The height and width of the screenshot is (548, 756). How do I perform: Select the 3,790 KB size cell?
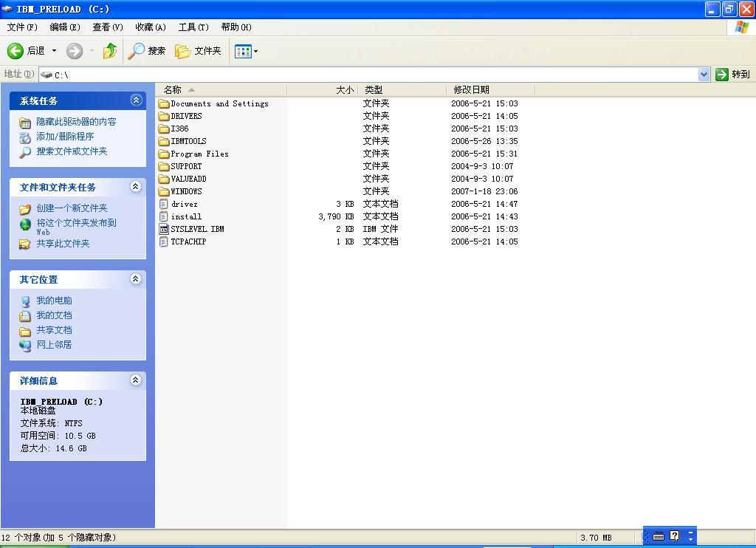(x=336, y=216)
